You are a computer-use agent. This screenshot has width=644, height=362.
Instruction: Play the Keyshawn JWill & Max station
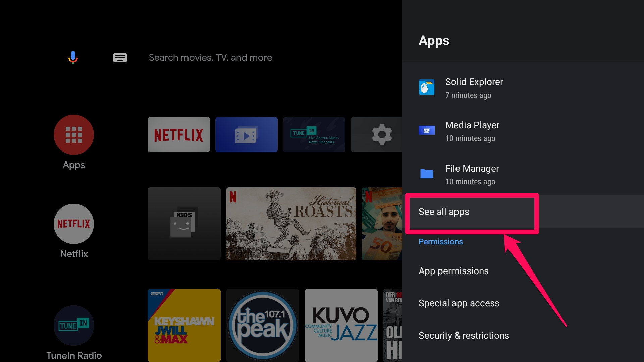coord(184,325)
